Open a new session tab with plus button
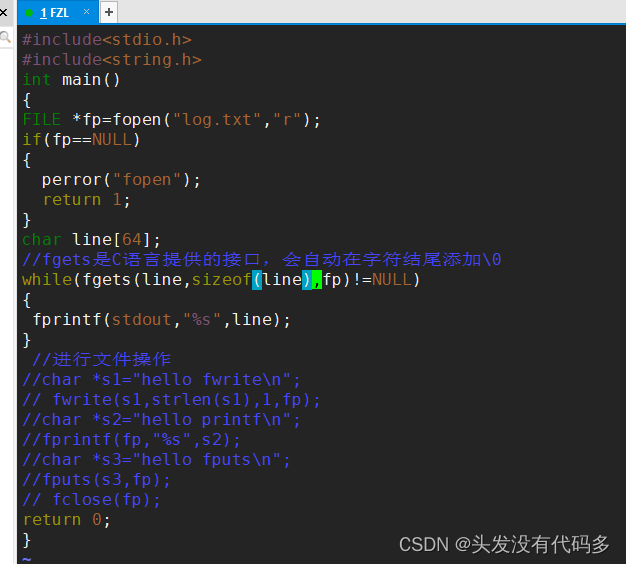The height and width of the screenshot is (564, 626). tap(109, 12)
